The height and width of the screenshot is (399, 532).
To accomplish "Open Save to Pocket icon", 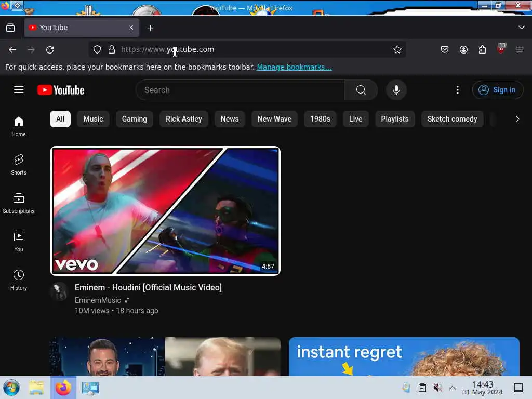I will click(445, 49).
